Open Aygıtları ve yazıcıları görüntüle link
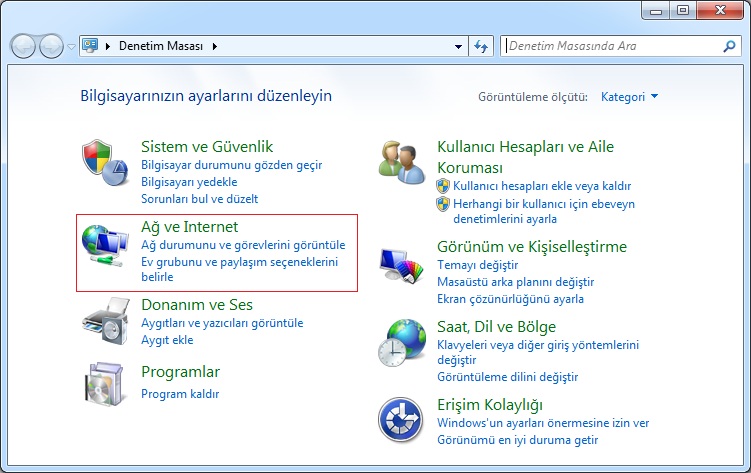The width and height of the screenshot is (751, 473). click(x=222, y=323)
